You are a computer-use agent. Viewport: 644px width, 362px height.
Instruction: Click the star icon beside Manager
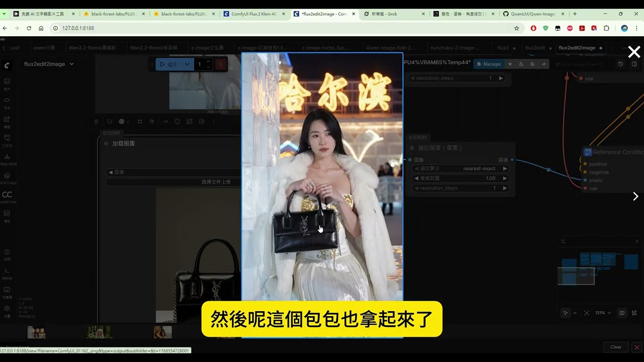click(x=510, y=64)
